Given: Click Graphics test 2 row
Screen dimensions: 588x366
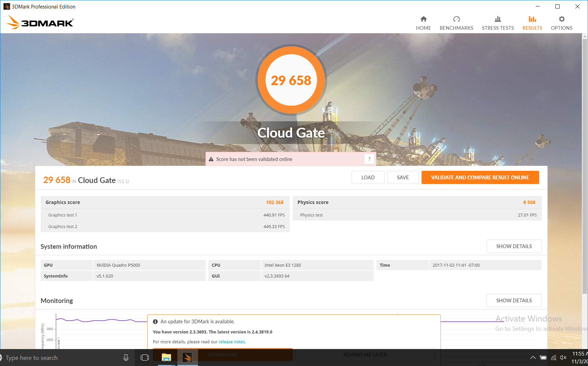Looking at the screenshot, I should tap(165, 226).
